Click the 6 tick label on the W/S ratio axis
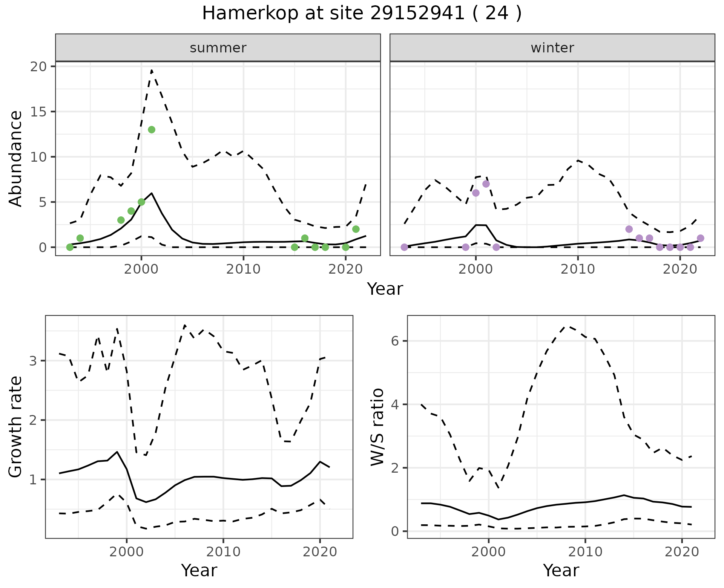This screenshot has width=724, height=588. 395,341
